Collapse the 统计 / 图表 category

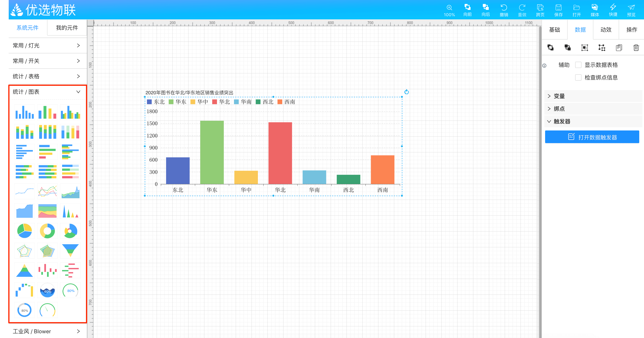pos(47,92)
